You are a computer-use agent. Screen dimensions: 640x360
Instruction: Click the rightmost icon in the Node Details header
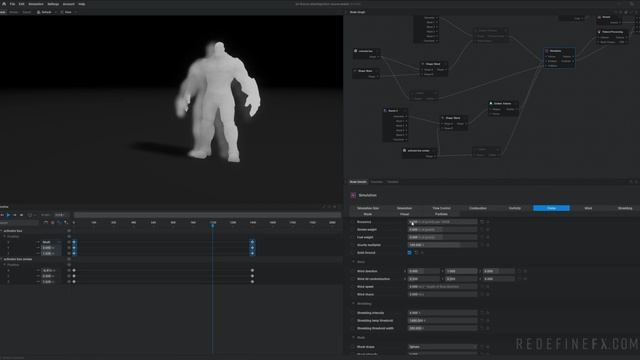pos(636,182)
